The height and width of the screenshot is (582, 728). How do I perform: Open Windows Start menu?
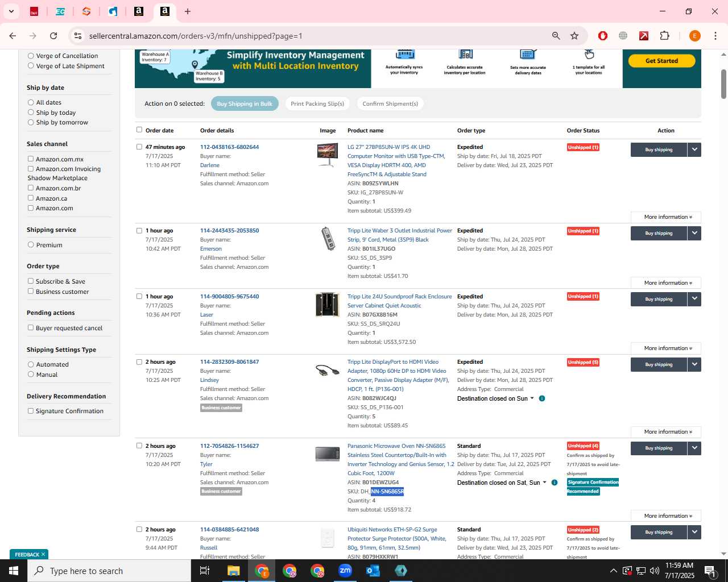[14, 571]
